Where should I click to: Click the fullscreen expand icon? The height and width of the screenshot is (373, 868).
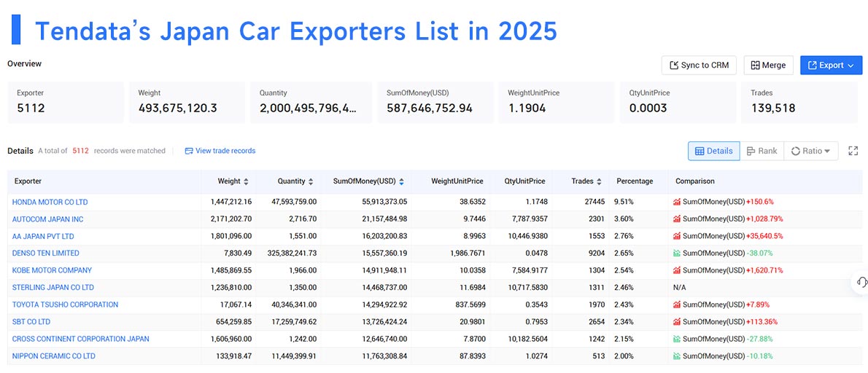click(x=853, y=151)
